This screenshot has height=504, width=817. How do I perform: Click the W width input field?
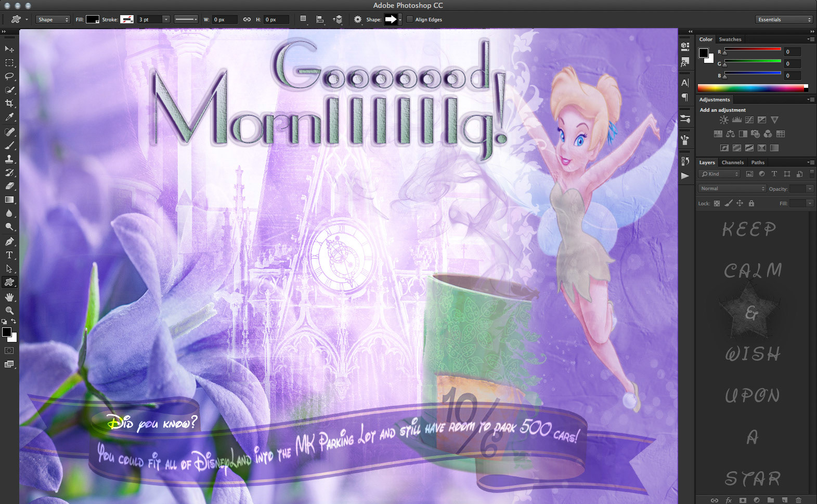pyautogui.click(x=225, y=20)
